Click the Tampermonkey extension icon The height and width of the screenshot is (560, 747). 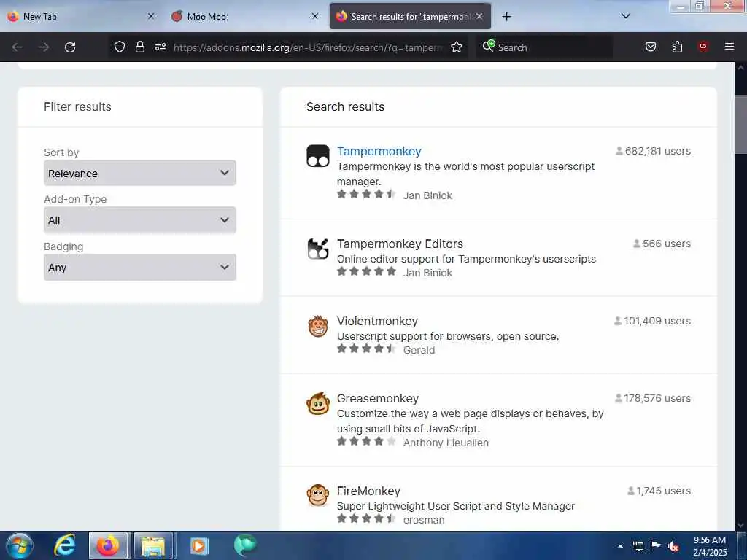318,156
